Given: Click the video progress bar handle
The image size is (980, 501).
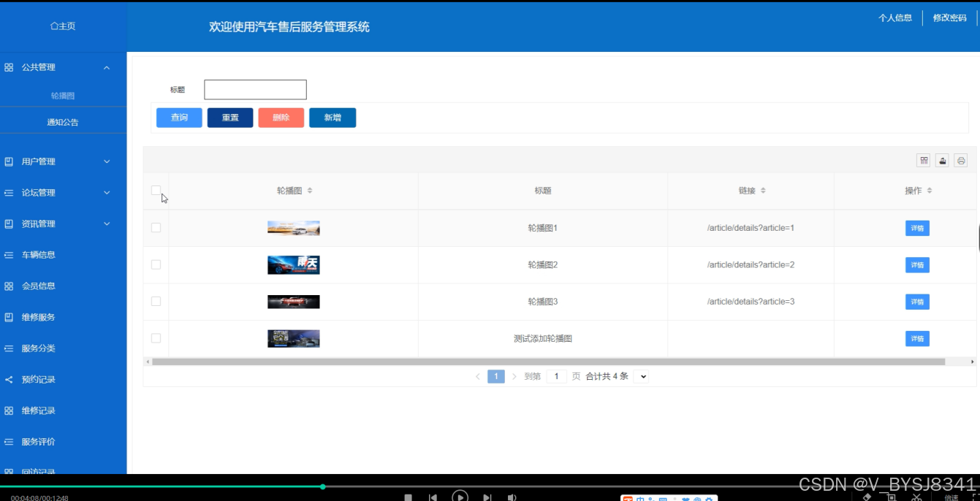Looking at the screenshot, I should coord(322,486).
